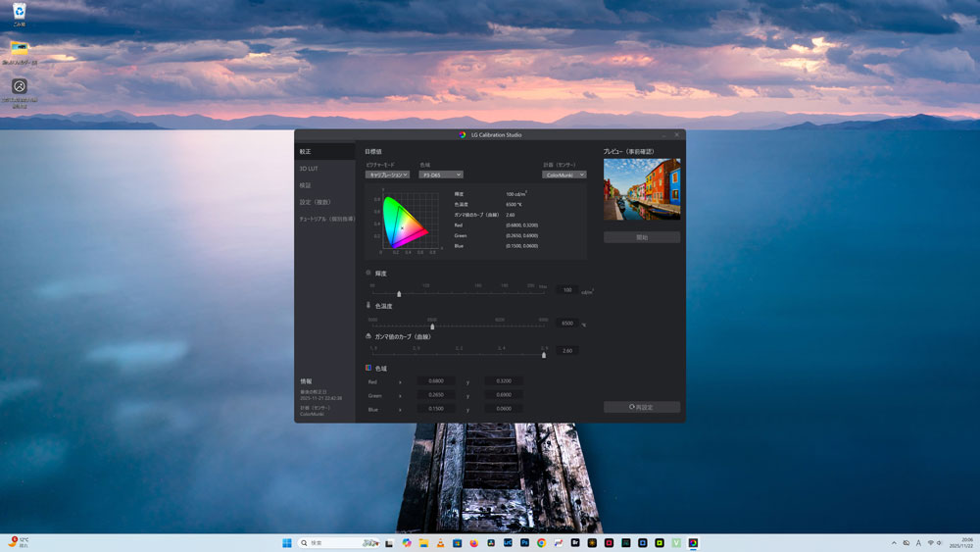Open Photoshop from the taskbar
This screenshot has width=980, height=552.
point(524,542)
